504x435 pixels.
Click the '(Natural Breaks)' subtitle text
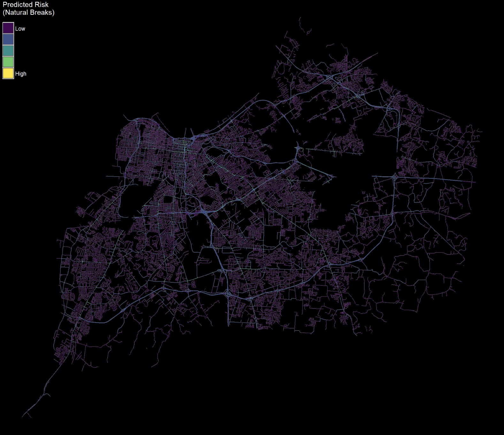click(29, 12)
